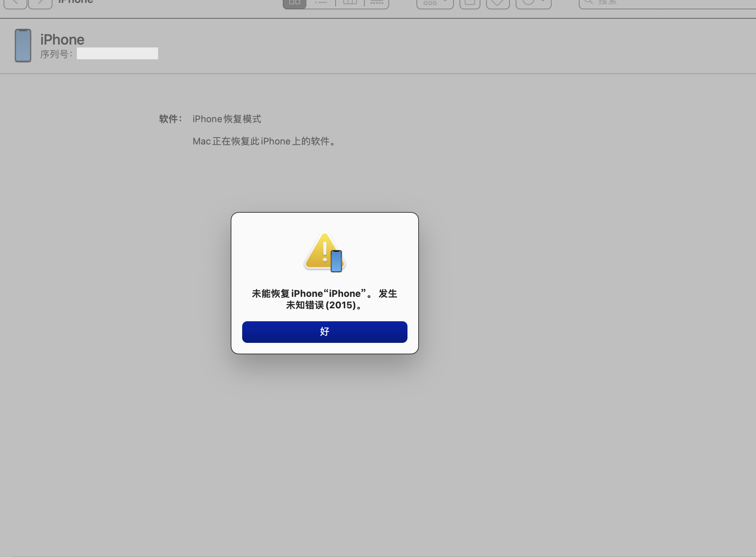Click the redacted 序列号 serial number field

click(x=117, y=54)
